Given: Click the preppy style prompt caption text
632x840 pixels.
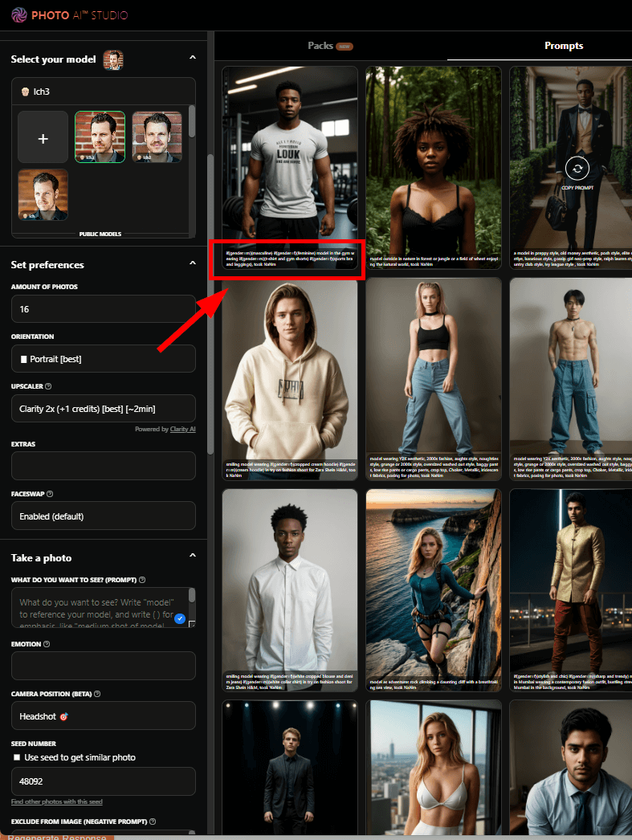Looking at the screenshot, I should coord(572,259).
